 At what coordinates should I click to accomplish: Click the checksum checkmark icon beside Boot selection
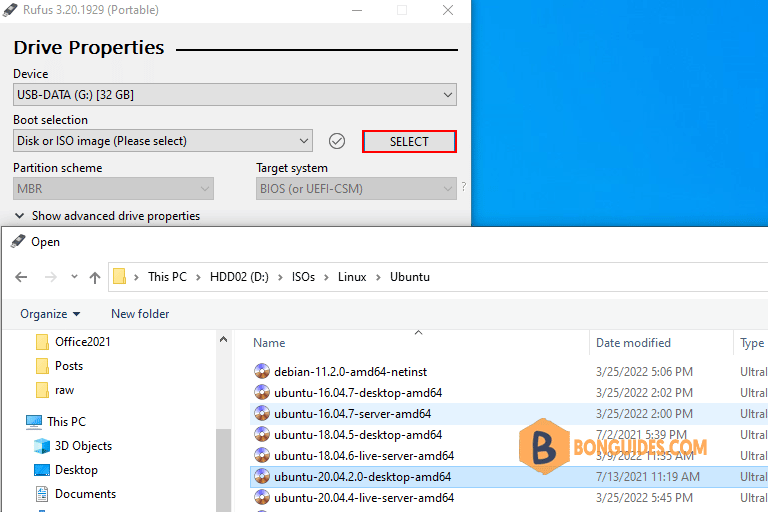337,141
